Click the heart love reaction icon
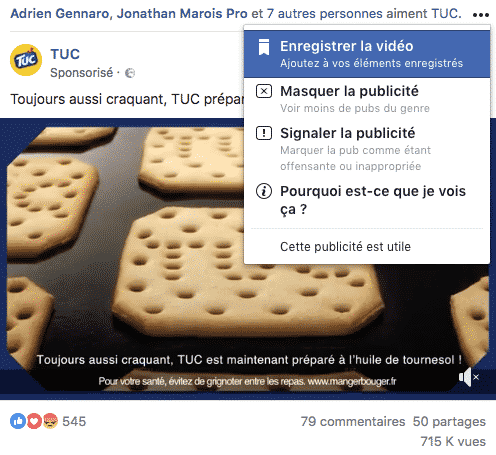 (34, 421)
